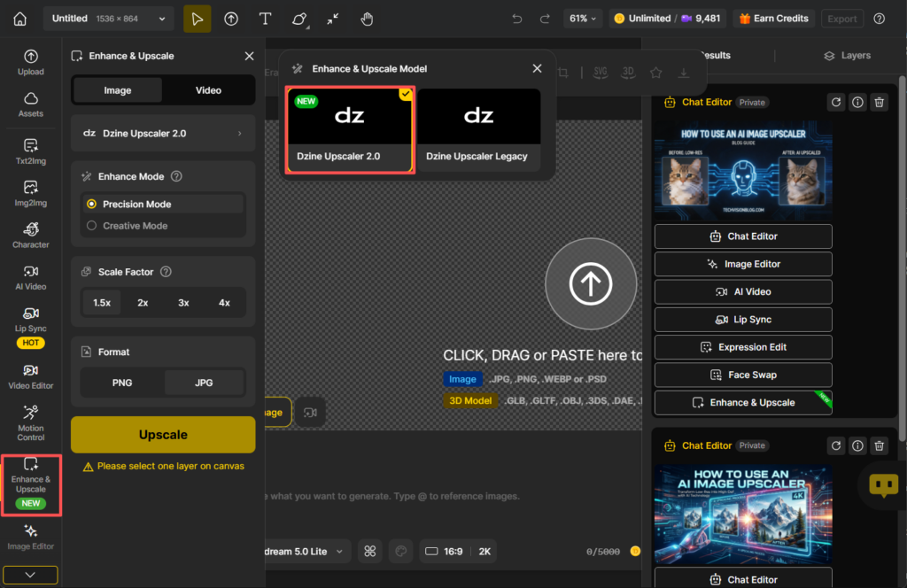This screenshot has width=907, height=588.
Task: Delete first Chat Editor result with trash icon
Action: click(x=879, y=102)
